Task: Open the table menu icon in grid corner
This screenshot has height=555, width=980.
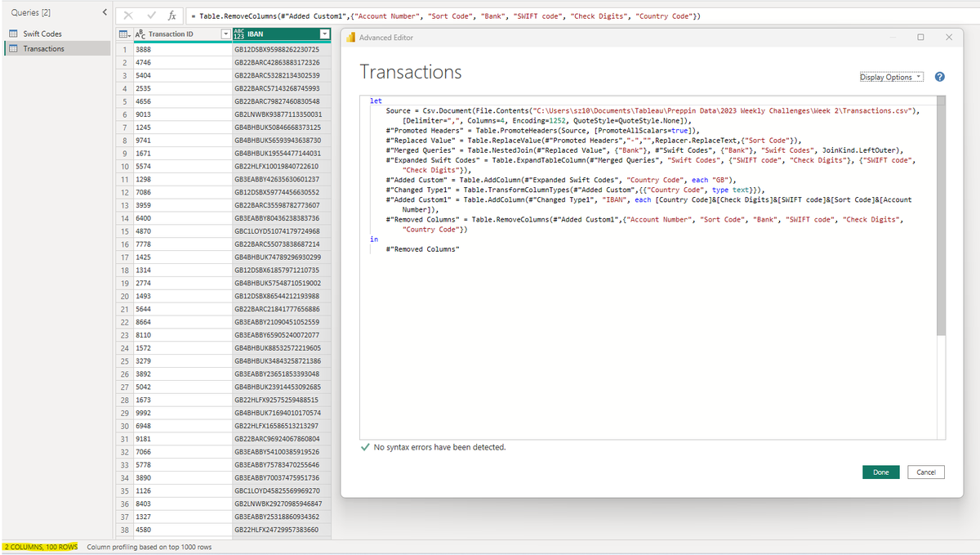Action: (x=123, y=34)
